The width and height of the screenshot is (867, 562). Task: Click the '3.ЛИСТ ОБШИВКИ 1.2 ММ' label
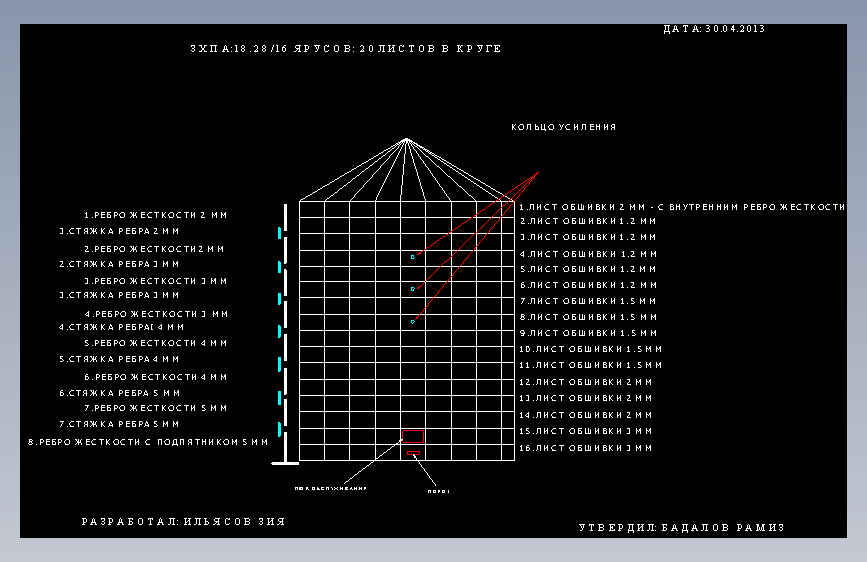click(x=588, y=237)
